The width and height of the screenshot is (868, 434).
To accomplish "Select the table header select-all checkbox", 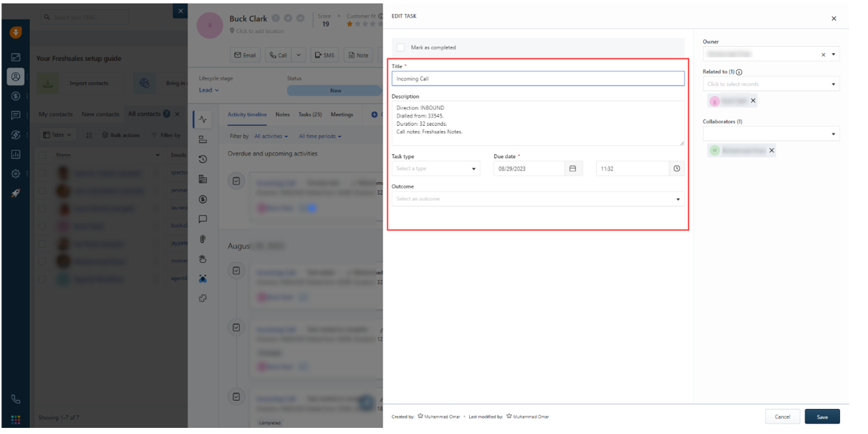I will (44, 156).
